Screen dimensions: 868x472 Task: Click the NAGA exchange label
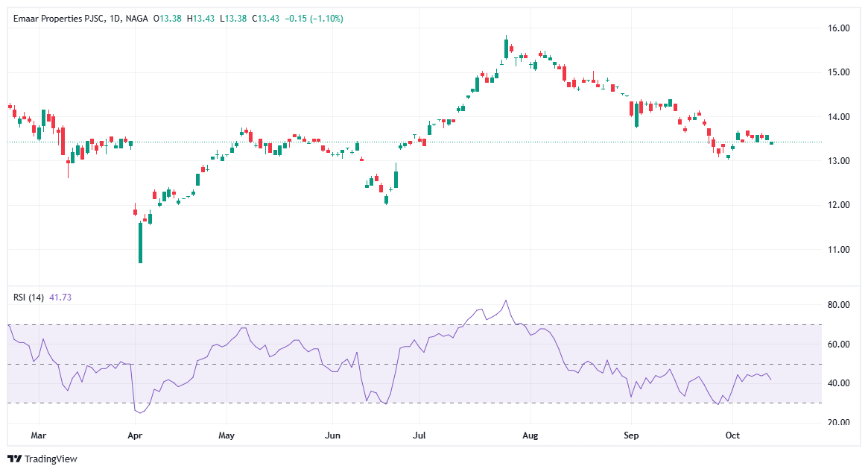137,19
